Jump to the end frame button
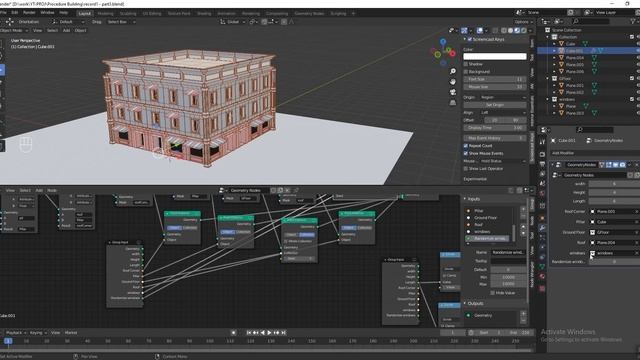This screenshot has width=640, height=360. point(284,333)
